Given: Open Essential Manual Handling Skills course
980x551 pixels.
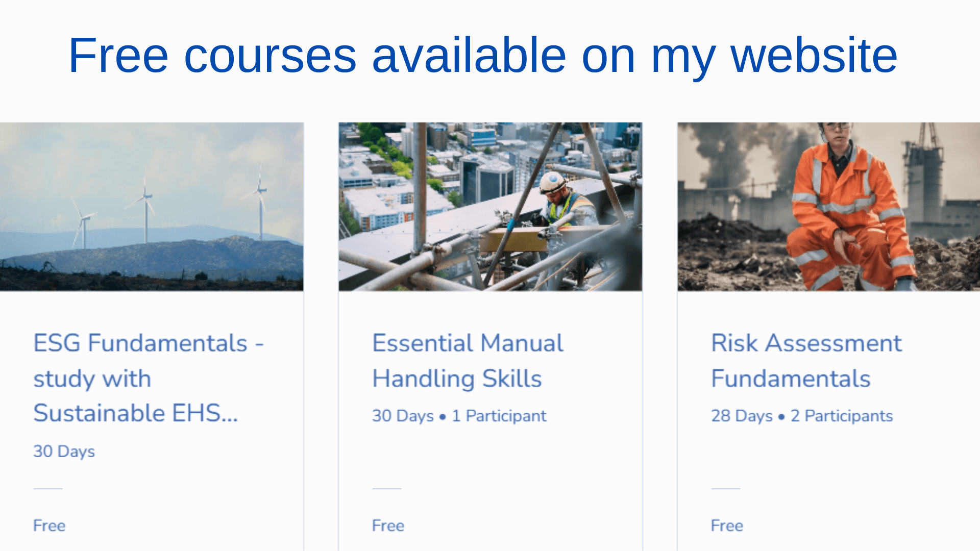Looking at the screenshot, I should point(468,360).
